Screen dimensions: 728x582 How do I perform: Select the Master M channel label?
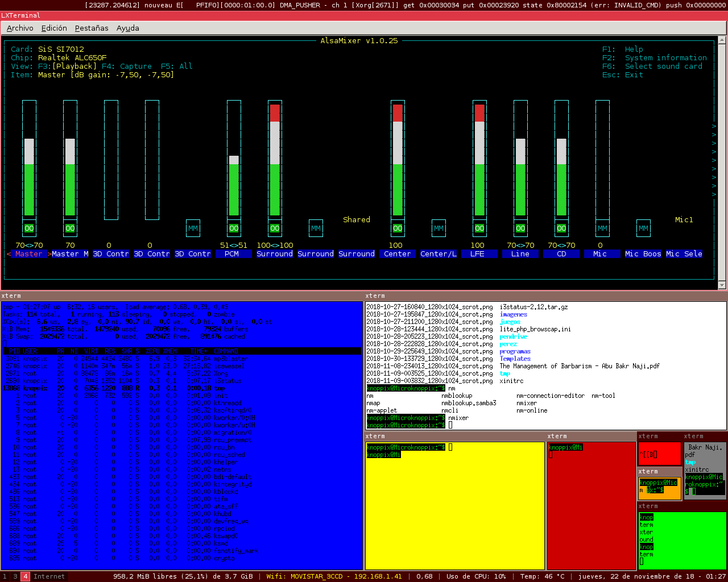point(70,254)
